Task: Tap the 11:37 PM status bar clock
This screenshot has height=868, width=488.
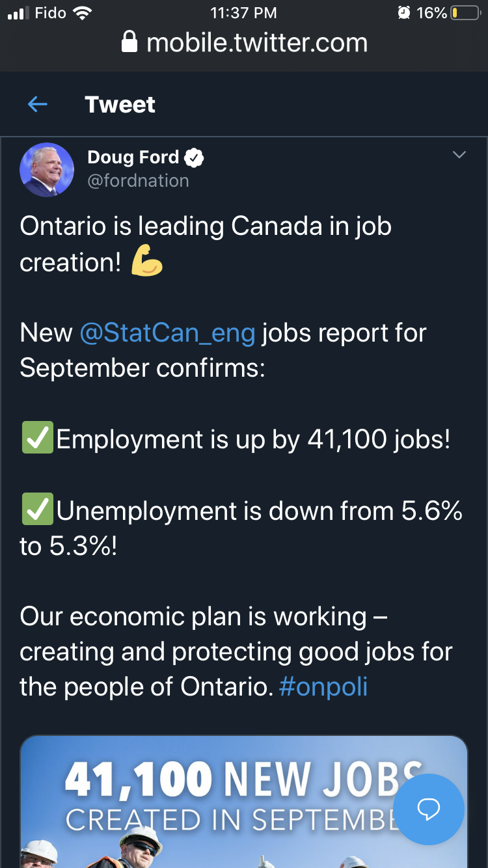Action: (x=243, y=13)
